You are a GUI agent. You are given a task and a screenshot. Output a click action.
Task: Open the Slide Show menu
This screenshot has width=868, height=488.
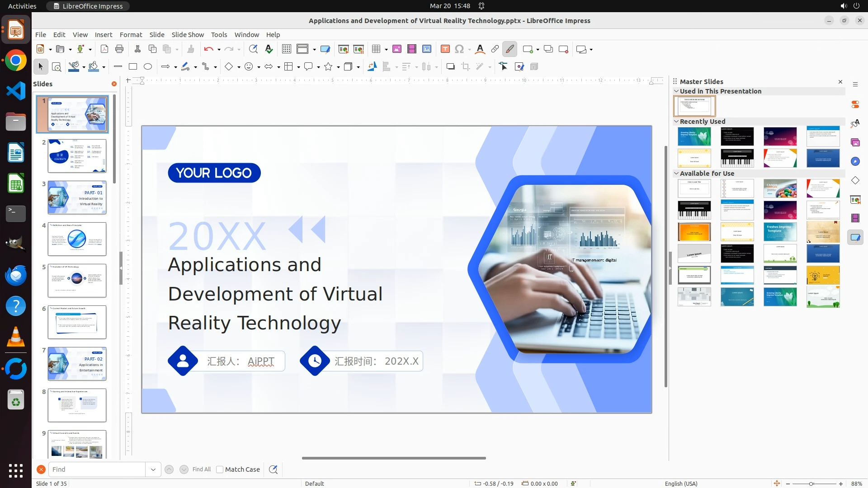click(x=187, y=35)
